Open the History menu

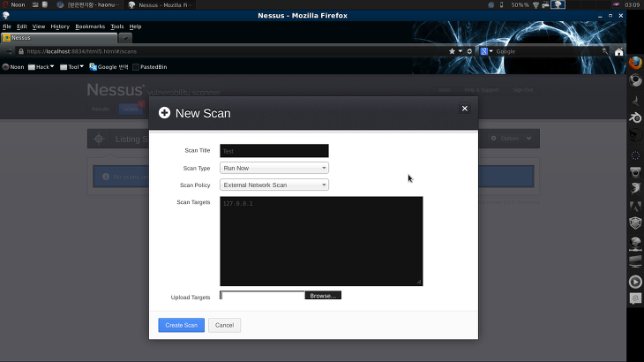pyautogui.click(x=60, y=26)
